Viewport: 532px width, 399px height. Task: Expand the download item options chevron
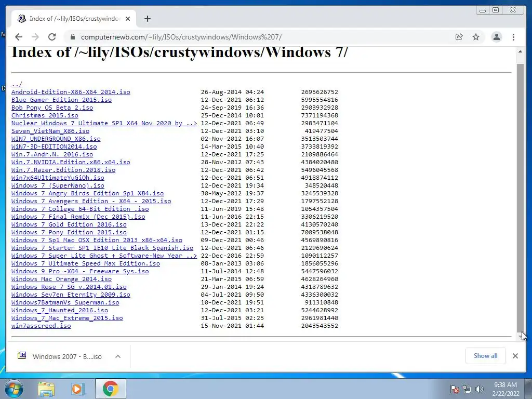pos(118,356)
